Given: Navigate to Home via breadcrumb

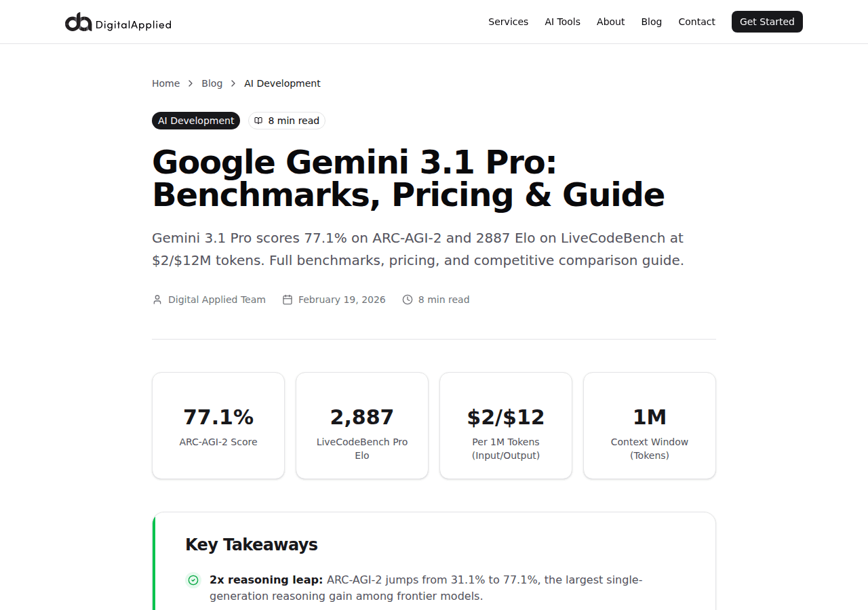Looking at the screenshot, I should click(x=165, y=83).
